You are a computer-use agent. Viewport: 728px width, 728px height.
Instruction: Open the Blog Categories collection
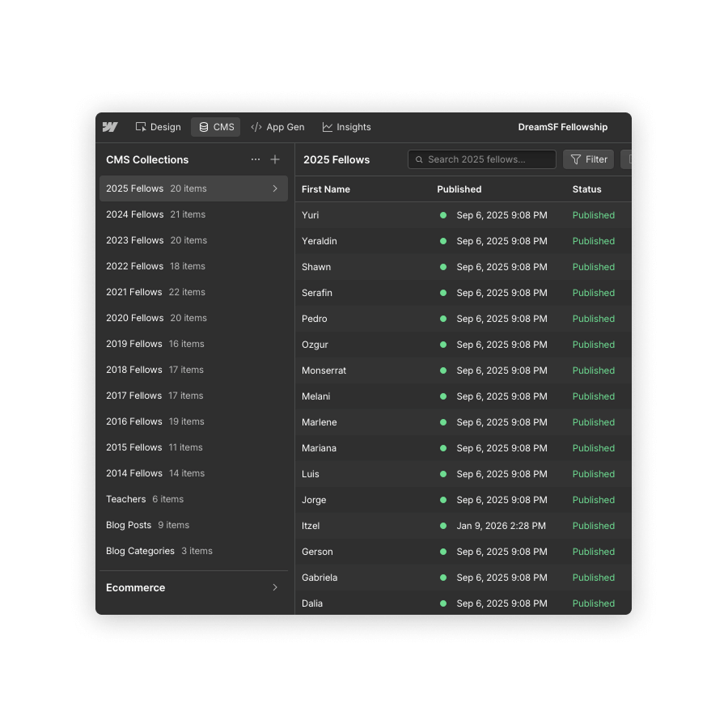193,551
